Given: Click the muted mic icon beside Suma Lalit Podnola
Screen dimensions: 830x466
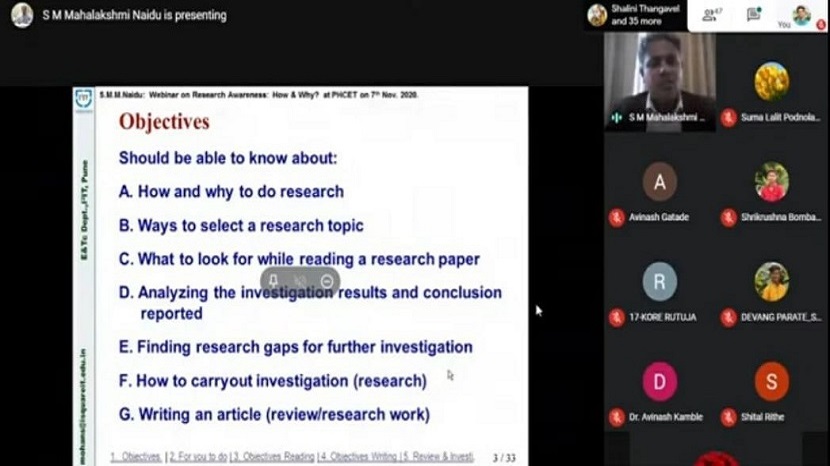Looking at the screenshot, I should (729, 118).
